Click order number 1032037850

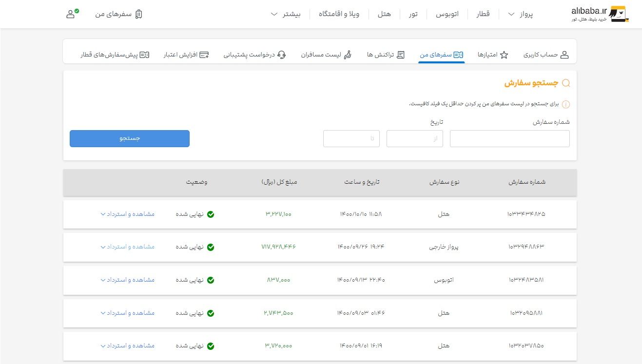pyautogui.click(x=526, y=345)
